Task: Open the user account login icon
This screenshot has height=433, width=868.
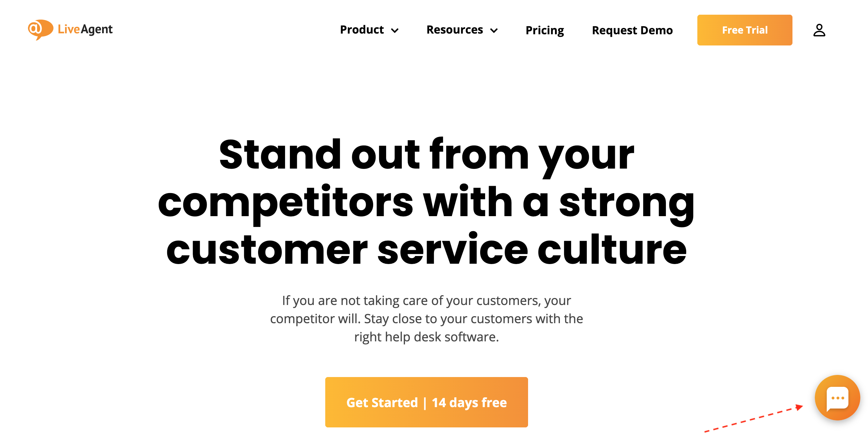Action: 819,30
